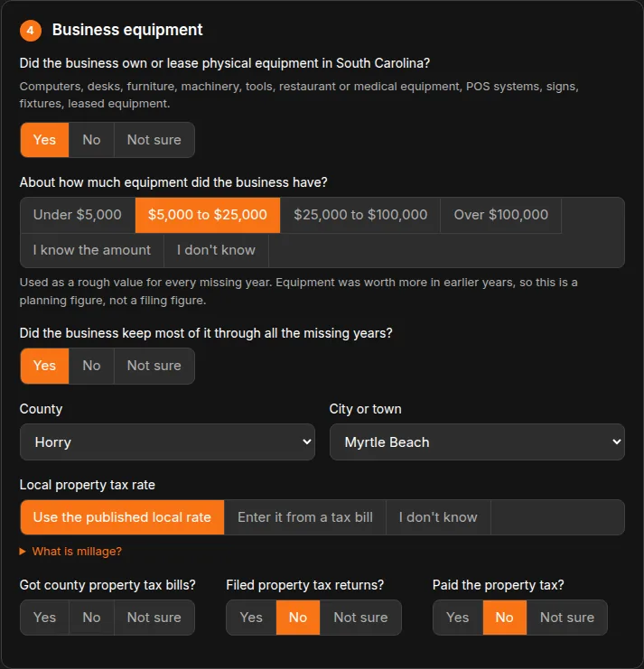Click the step 4 orange number badge
This screenshot has width=644, height=669.
[x=31, y=31]
